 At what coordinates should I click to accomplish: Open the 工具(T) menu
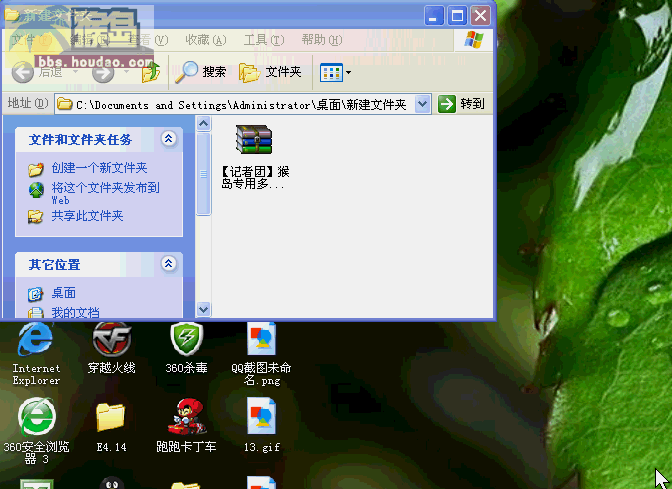point(264,40)
